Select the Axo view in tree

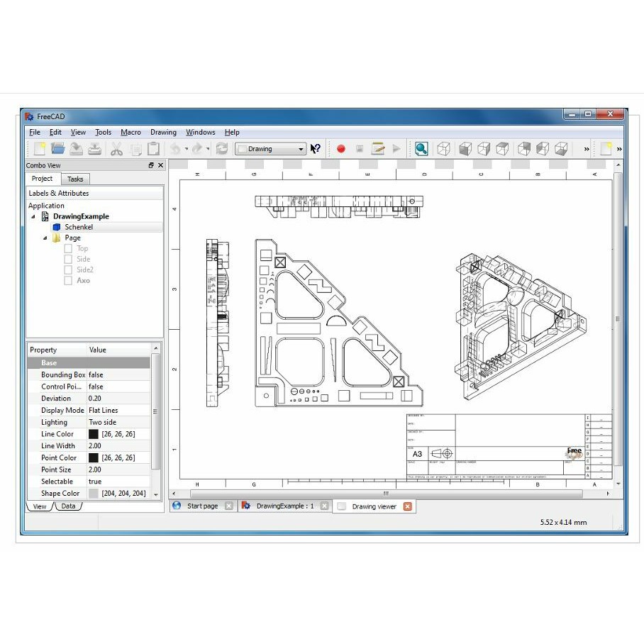(x=83, y=280)
